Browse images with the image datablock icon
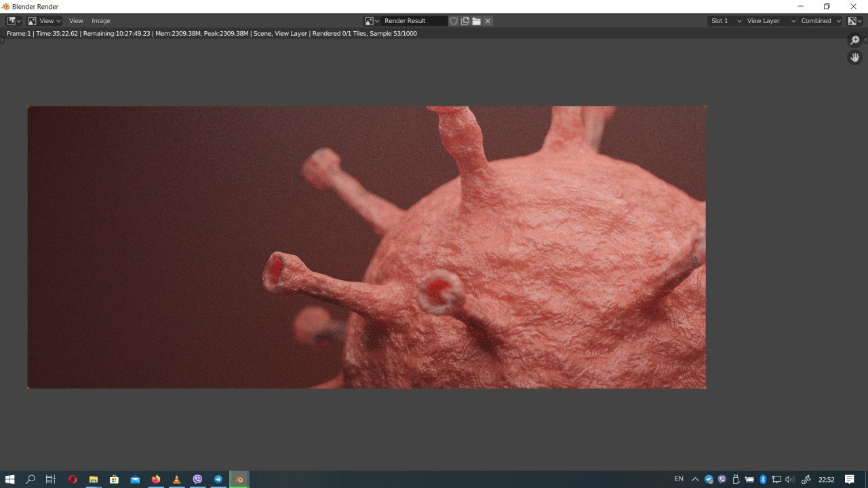 [x=372, y=21]
